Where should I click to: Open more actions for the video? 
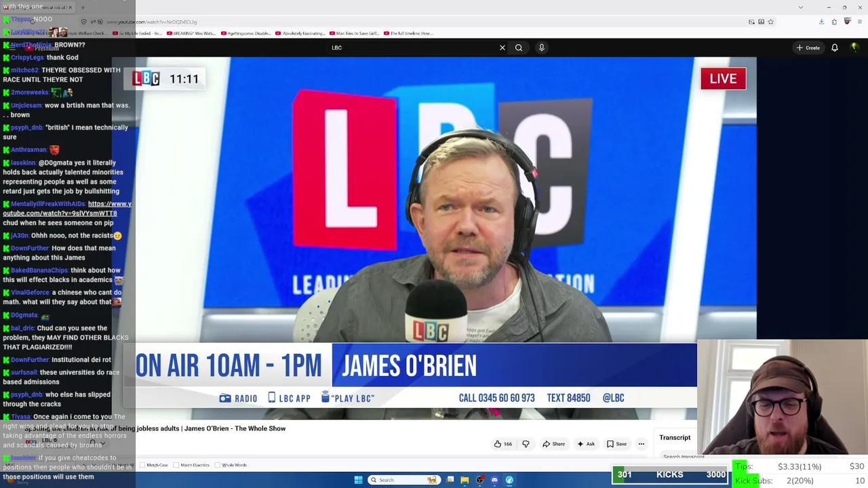(641, 444)
